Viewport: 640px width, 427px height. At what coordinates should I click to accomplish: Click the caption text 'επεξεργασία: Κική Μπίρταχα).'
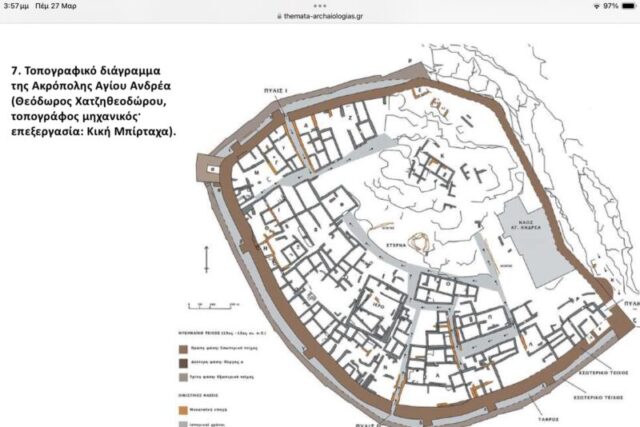point(93,132)
